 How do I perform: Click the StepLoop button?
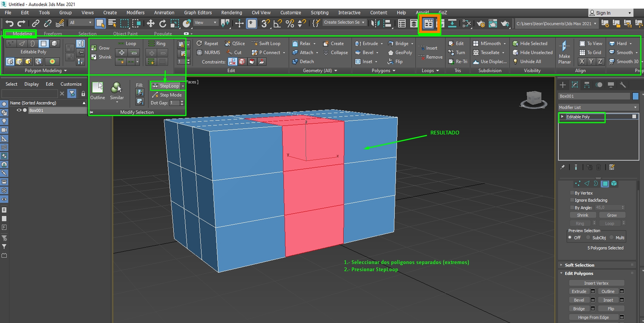[x=166, y=86]
